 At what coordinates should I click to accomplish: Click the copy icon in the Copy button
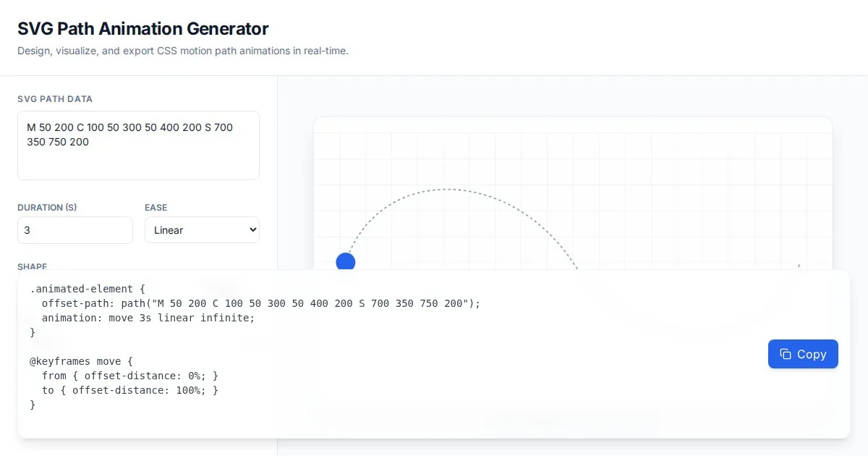click(x=786, y=354)
